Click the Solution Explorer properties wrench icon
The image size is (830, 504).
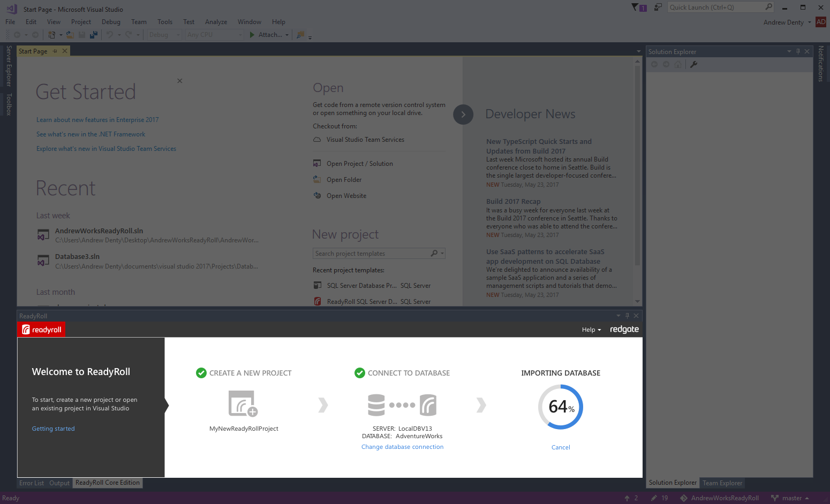[x=693, y=65]
